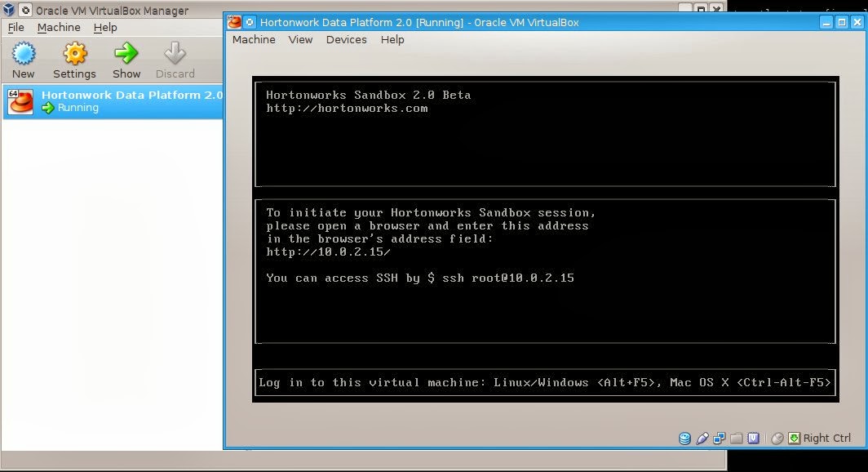Click the green Show arrow icon
This screenshot has width=868, height=472.
point(126,53)
